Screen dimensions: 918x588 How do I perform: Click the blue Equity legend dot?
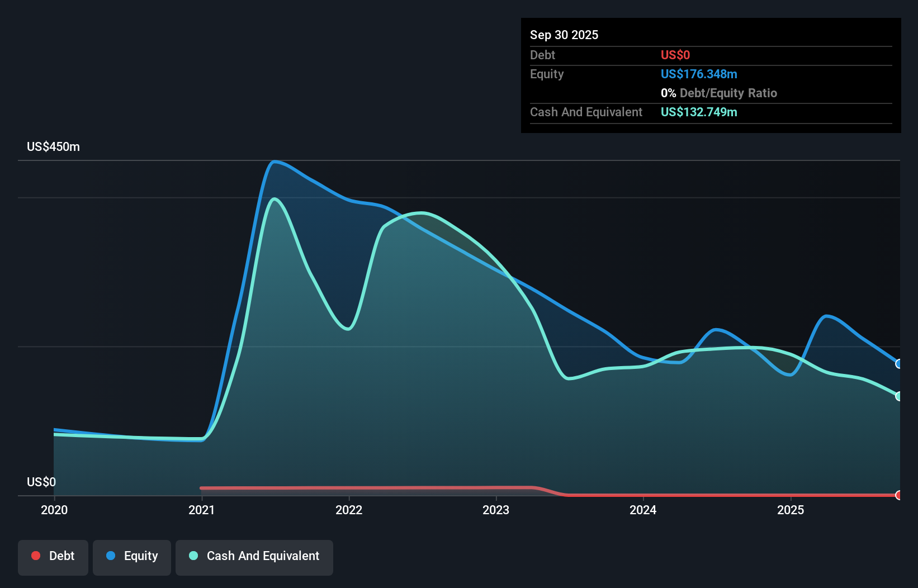click(x=112, y=556)
